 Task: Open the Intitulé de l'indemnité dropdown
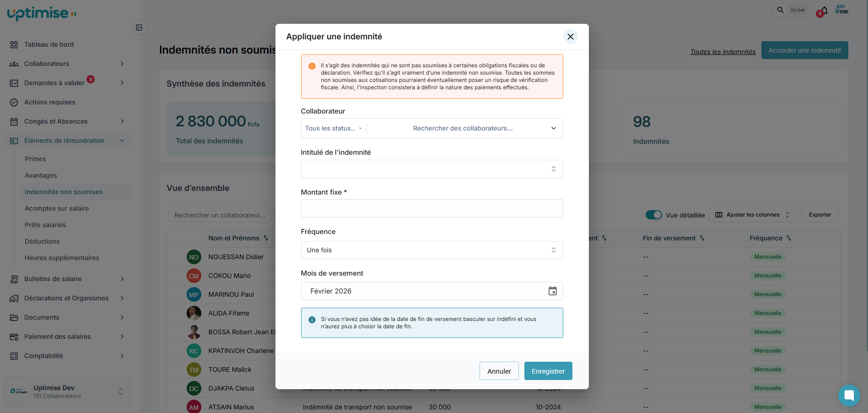(x=431, y=169)
